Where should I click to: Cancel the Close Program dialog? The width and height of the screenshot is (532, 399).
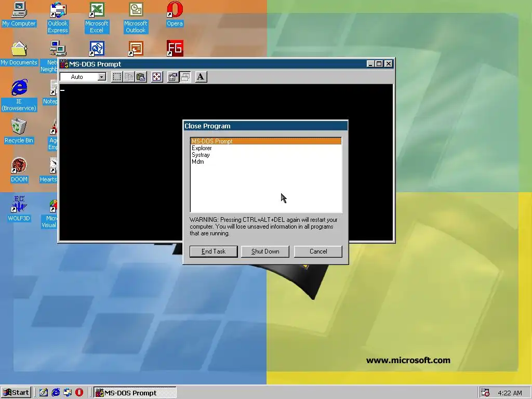coord(318,251)
